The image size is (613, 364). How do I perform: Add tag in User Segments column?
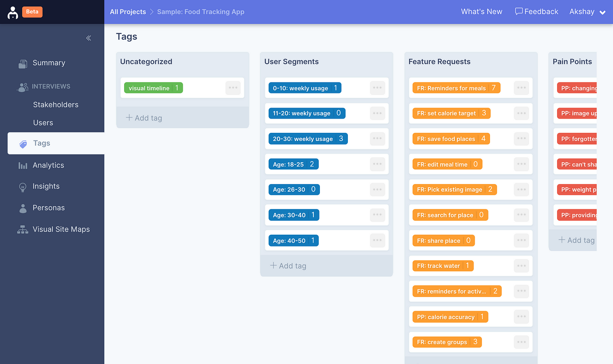[288, 266]
